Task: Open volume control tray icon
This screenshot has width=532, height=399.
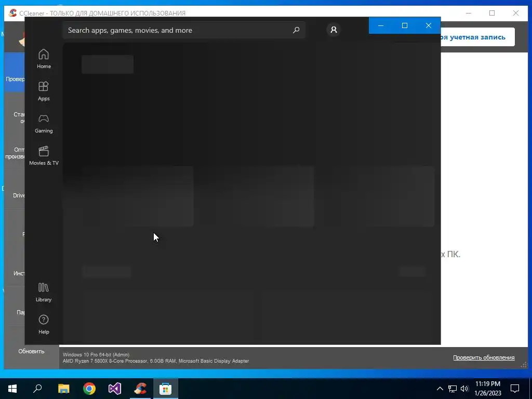Action: (464, 389)
